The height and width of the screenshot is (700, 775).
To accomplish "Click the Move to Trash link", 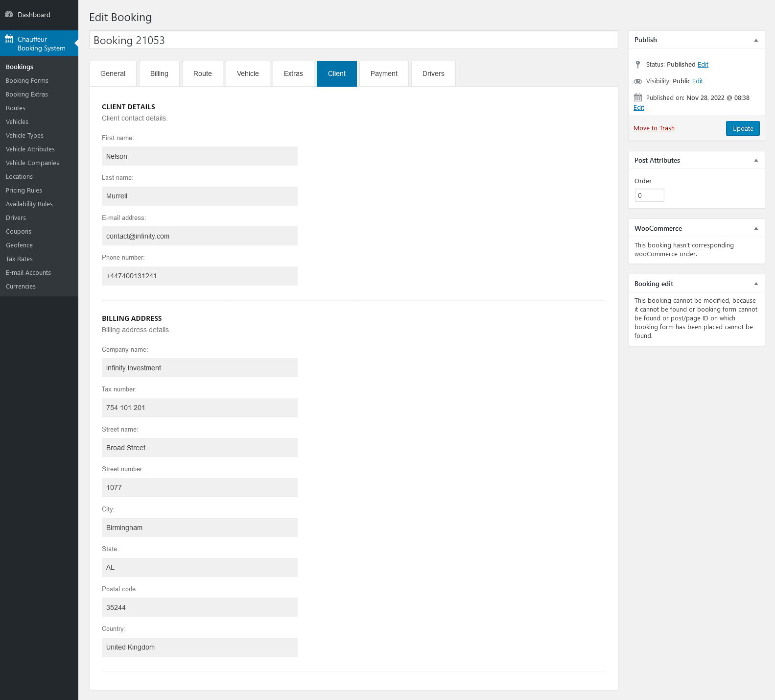I will tap(654, 128).
